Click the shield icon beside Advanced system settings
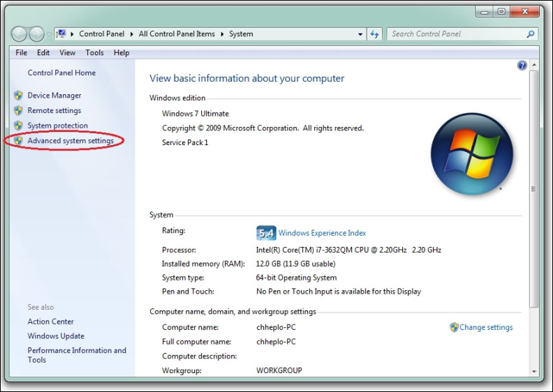The height and width of the screenshot is (392, 553). (x=18, y=141)
